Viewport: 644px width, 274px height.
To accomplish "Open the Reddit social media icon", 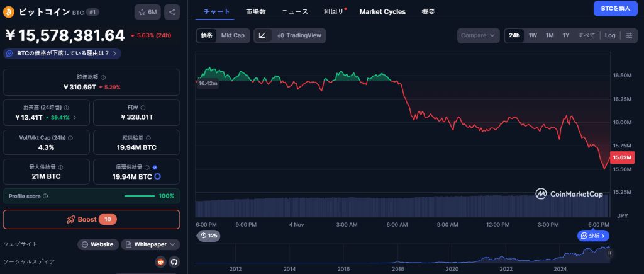I will (x=160, y=261).
